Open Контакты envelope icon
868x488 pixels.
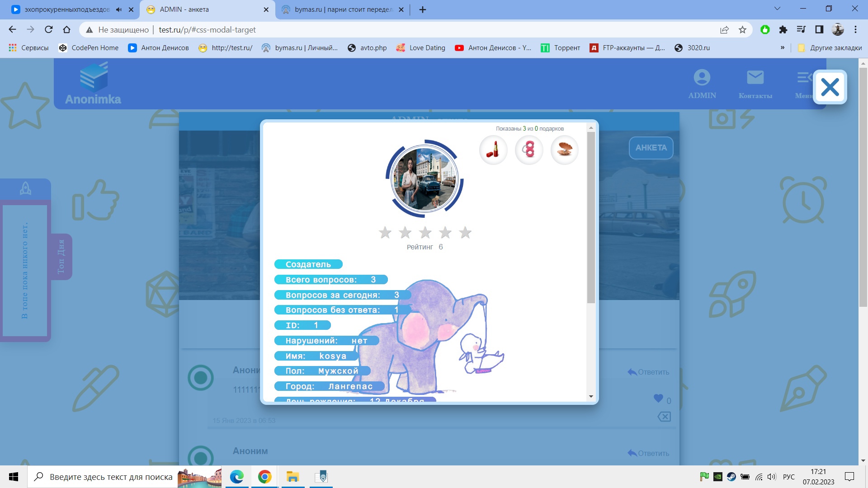(755, 78)
